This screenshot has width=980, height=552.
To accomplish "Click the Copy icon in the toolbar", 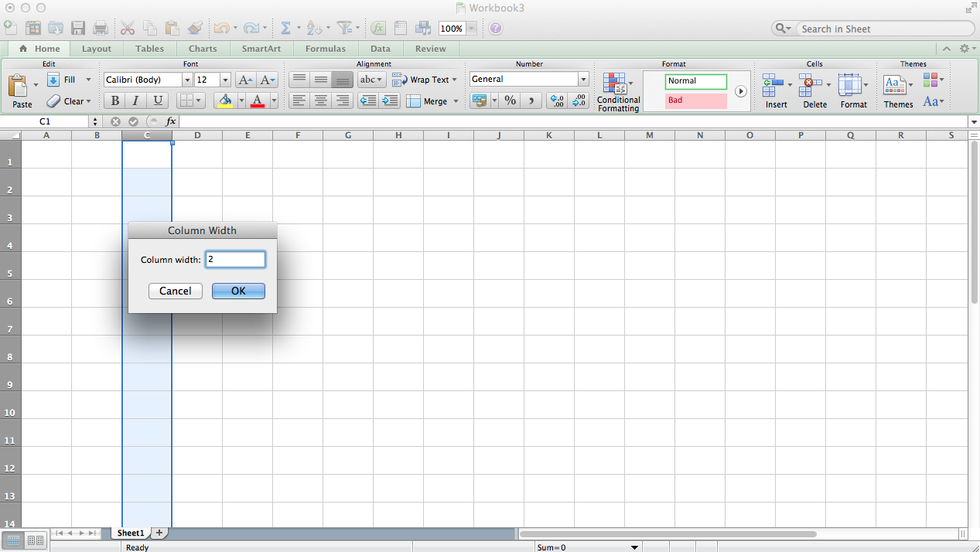I will point(150,28).
